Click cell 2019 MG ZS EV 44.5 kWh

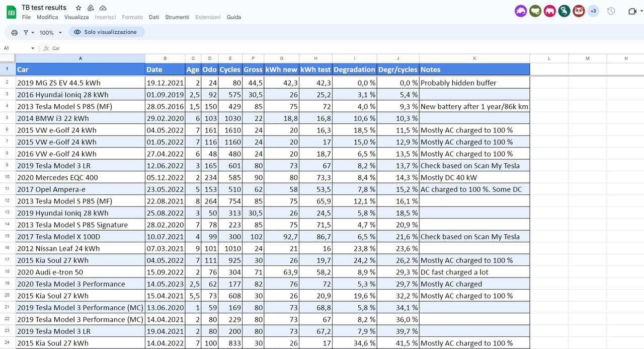coord(80,83)
